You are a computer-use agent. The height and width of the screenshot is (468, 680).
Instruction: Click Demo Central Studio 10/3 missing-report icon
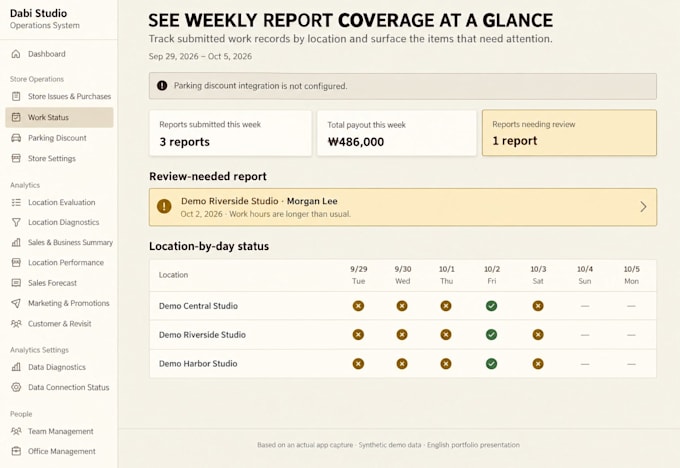point(538,306)
